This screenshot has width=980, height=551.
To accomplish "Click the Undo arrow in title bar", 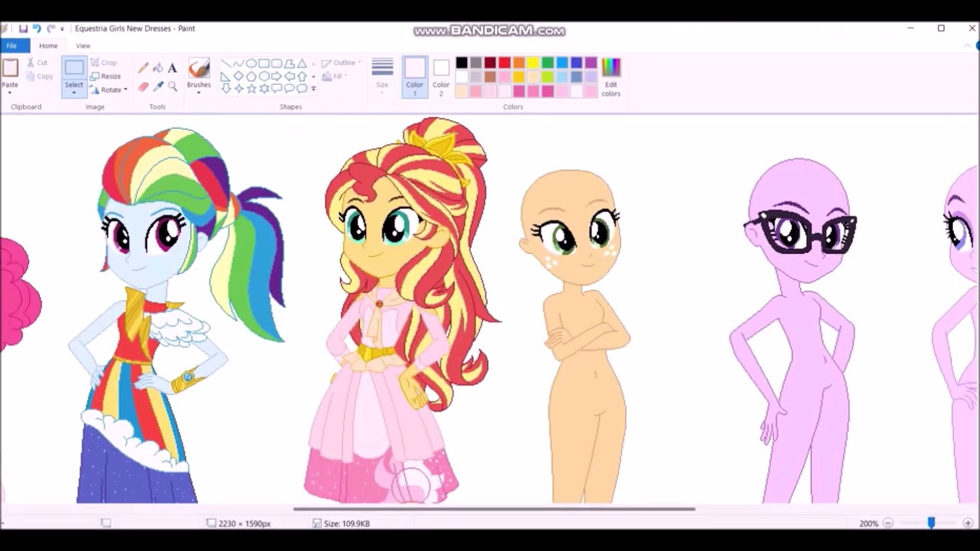I will [36, 28].
